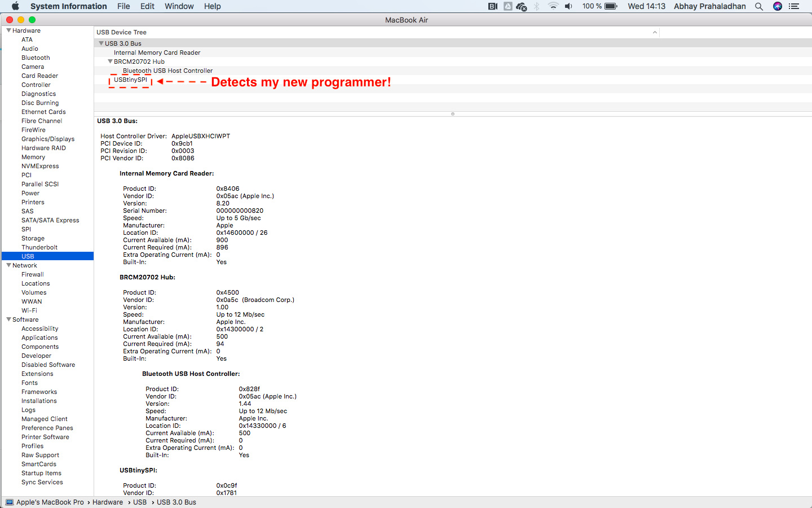This screenshot has width=812, height=508.
Task: Open the Window menu
Action: [x=179, y=6]
